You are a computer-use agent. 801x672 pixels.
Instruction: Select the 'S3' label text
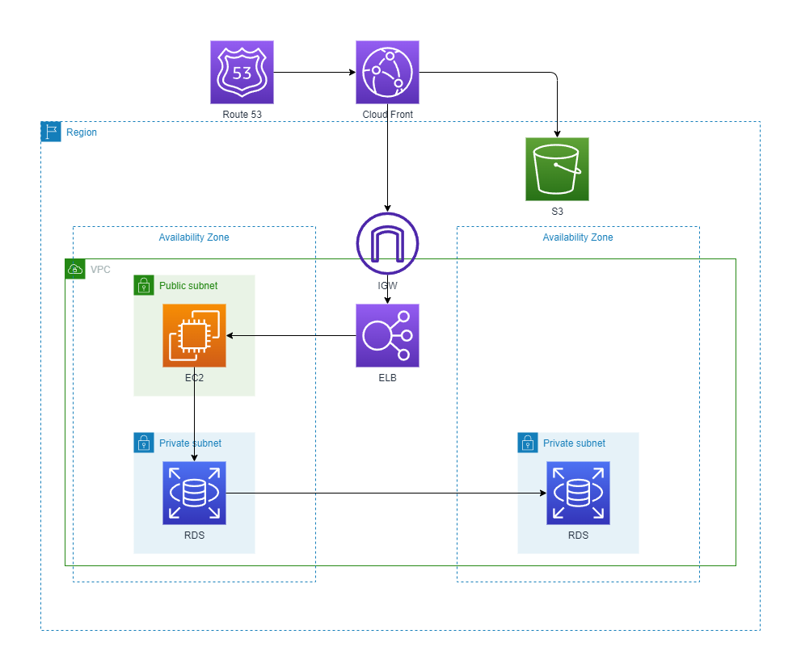click(x=558, y=212)
